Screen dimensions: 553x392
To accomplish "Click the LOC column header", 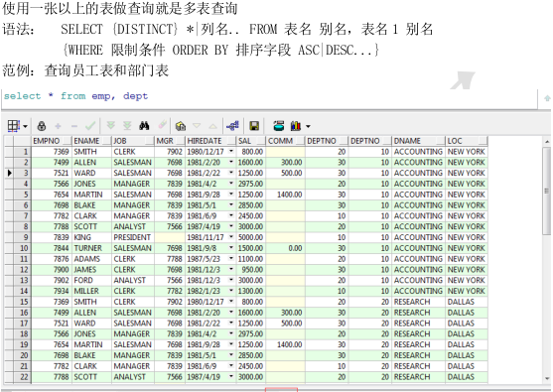I will (467, 141).
